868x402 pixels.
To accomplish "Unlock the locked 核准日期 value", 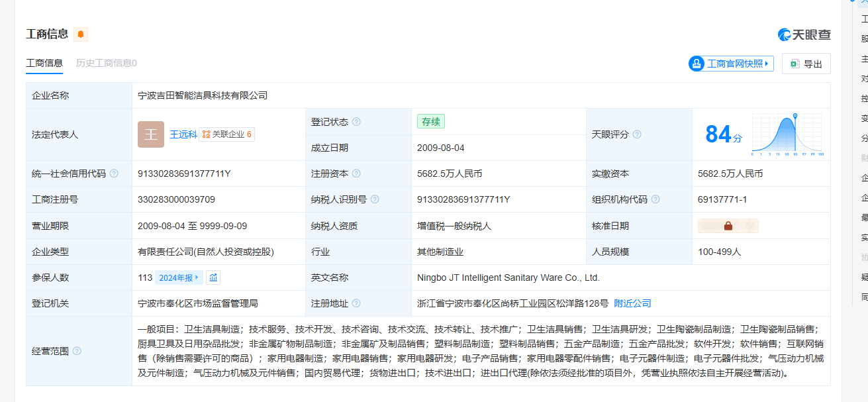I will point(728,226).
